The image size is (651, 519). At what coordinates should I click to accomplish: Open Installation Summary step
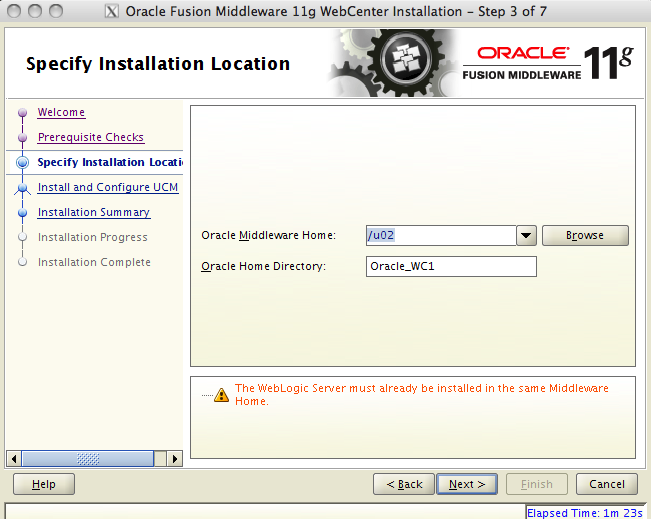coord(93,213)
